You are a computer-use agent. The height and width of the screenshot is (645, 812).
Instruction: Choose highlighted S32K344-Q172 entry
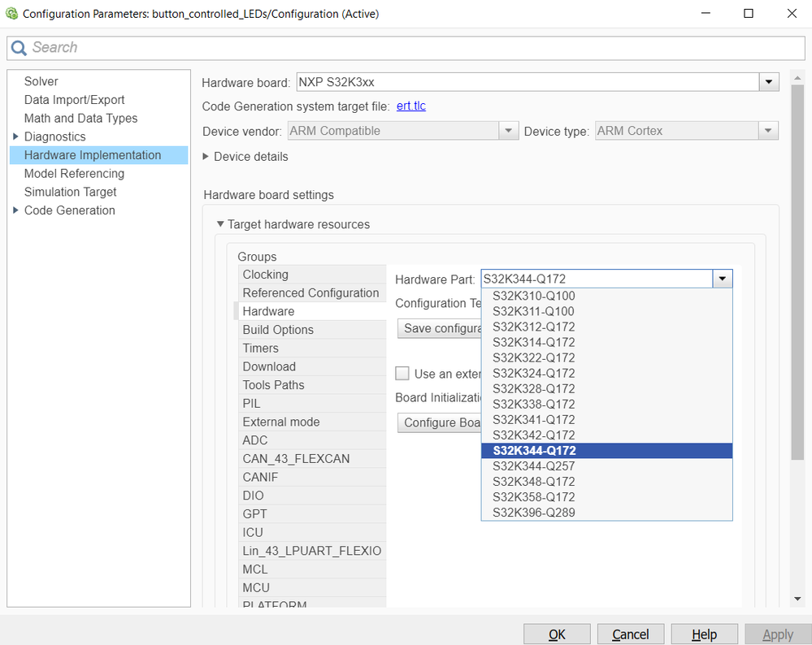(x=607, y=451)
